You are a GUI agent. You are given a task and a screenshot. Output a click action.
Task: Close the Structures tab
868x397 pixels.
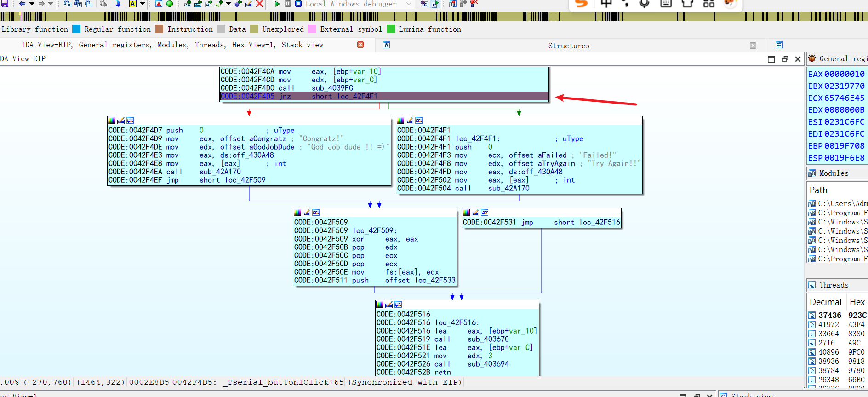coord(753,46)
